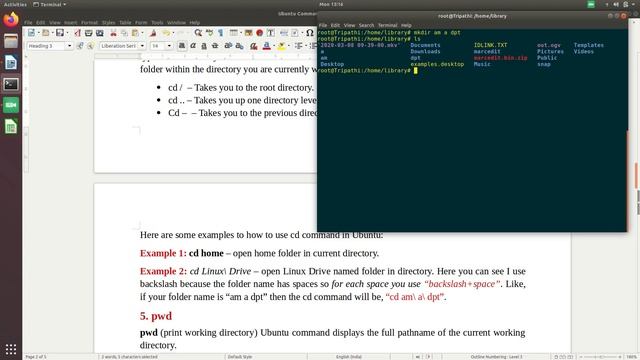Toggle Print Preview icon
Image resolution: width=640 pixels, height=360 pixels.
(100, 33)
